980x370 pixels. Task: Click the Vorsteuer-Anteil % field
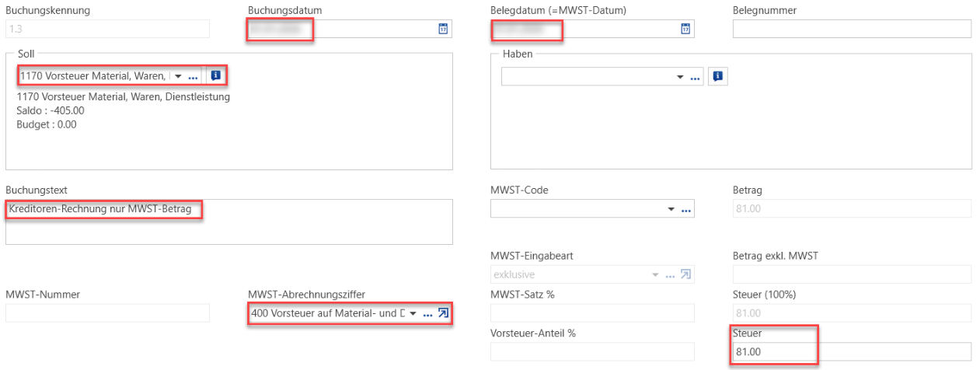coord(592,352)
